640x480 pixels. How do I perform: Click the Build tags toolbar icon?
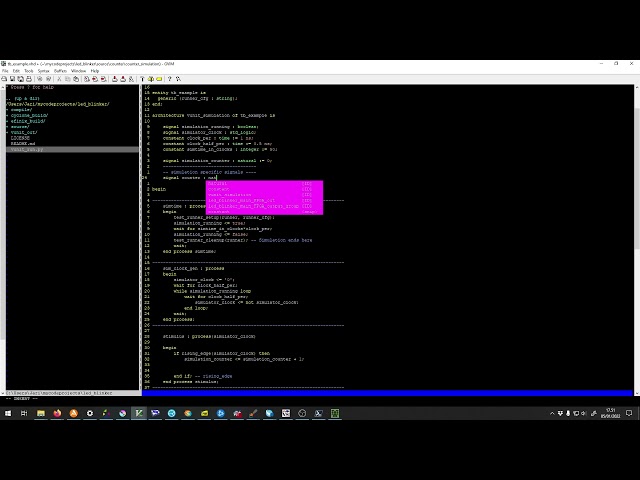pos(151,79)
